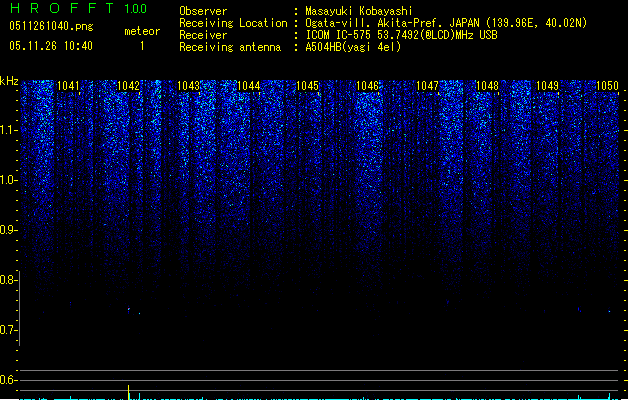Click the 1050 time marker
Image resolution: width=629 pixels, height=400 pixels.
(x=607, y=86)
